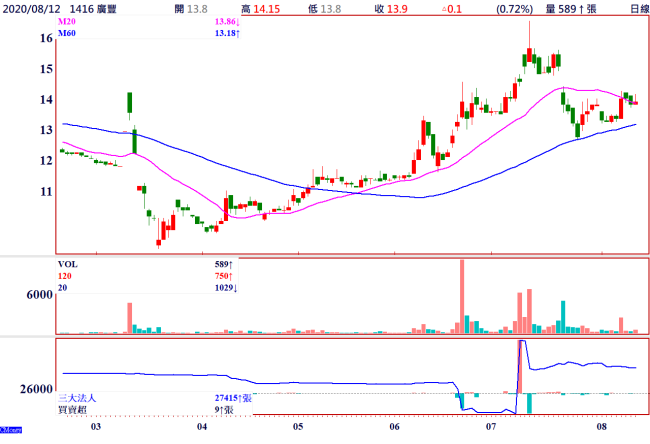Click the institutional holdings value 27415 張
Image resolution: width=650 pixels, height=444 pixels.
click(233, 398)
